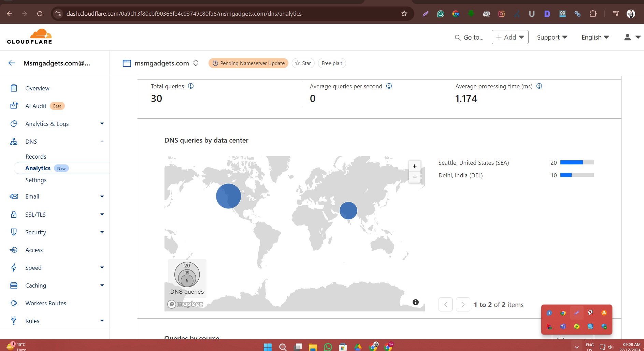Click the Rules filter icon
This screenshot has width=644, height=351.
14,321
